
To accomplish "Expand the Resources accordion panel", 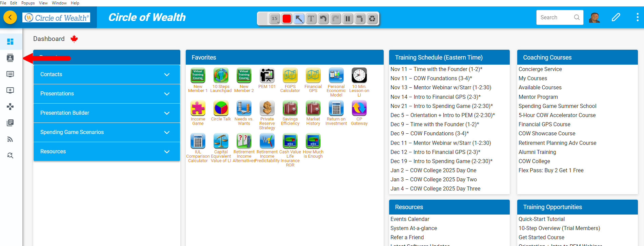I will click(x=107, y=152).
